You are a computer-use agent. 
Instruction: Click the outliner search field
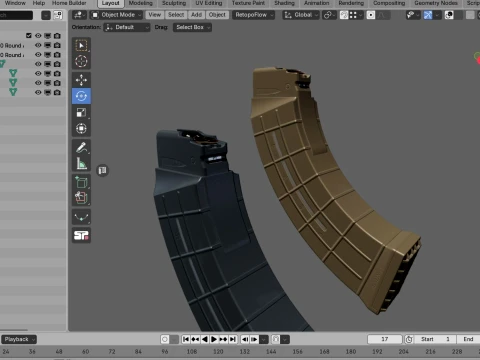pyautogui.click(x=16, y=15)
